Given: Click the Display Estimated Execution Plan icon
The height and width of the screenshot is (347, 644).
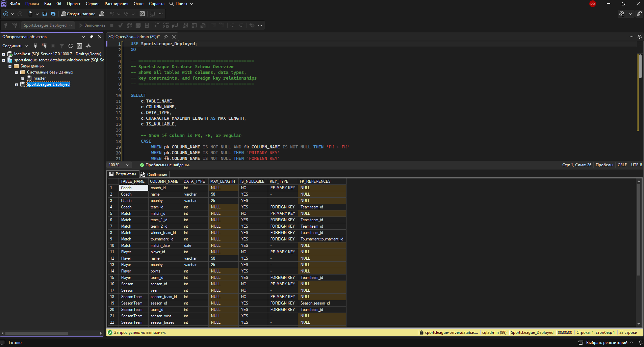Looking at the screenshot, I should (x=129, y=25).
